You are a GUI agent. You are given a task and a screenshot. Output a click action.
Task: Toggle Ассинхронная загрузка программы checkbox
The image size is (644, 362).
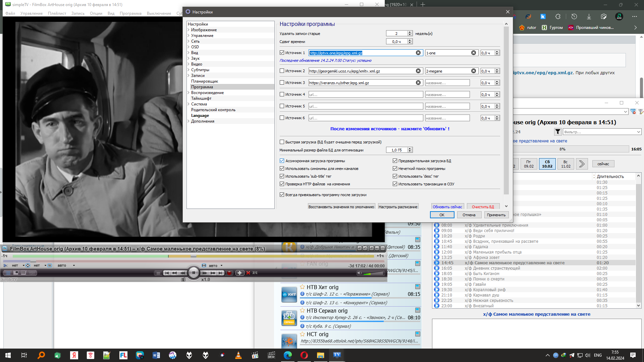[x=282, y=161]
